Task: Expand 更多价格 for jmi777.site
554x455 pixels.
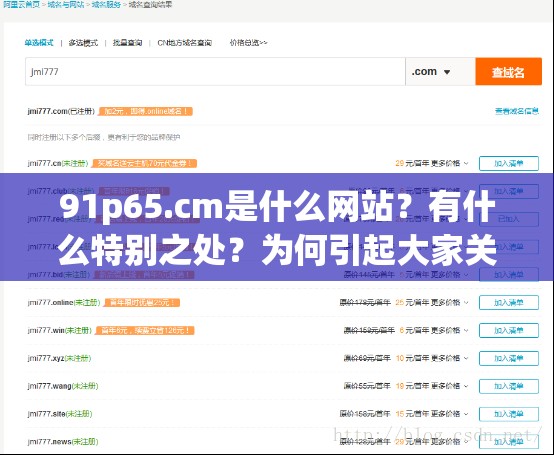Action: (x=450, y=414)
